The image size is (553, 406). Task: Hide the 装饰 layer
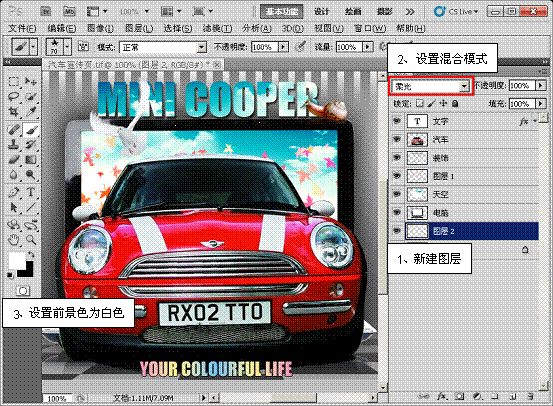click(x=397, y=158)
